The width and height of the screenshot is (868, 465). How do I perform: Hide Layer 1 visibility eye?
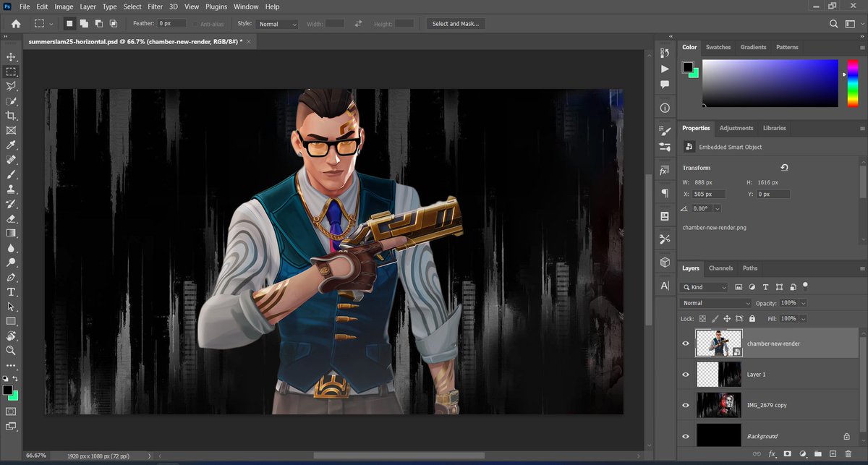point(686,375)
